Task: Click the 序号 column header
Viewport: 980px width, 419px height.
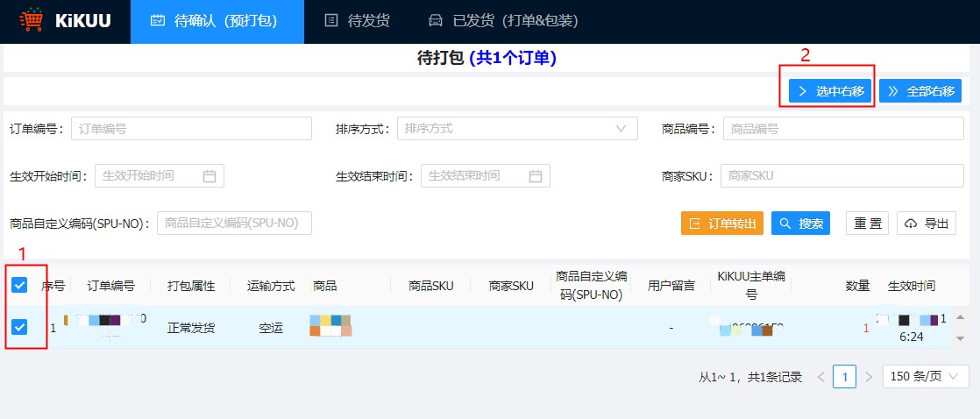Action: pyautogui.click(x=53, y=286)
